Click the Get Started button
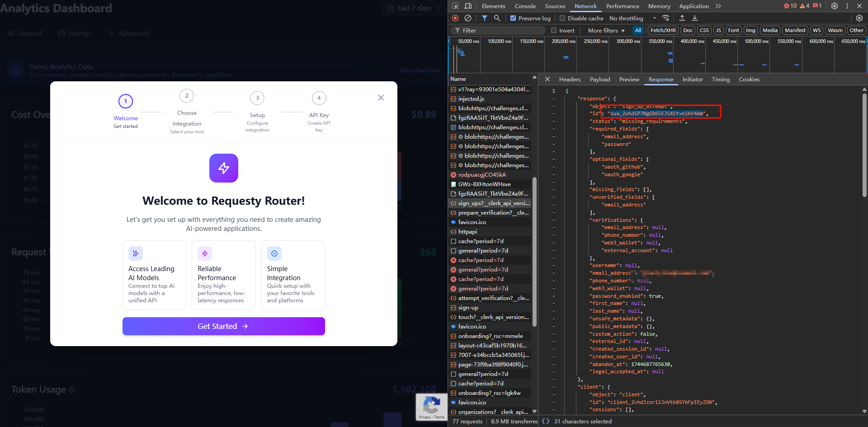868x427 pixels. (224, 326)
